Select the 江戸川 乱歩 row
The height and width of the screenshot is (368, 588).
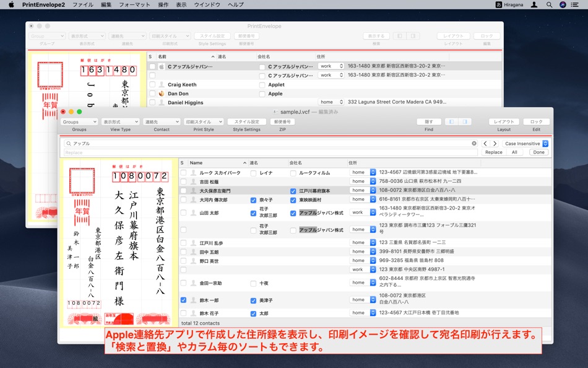click(x=365, y=243)
